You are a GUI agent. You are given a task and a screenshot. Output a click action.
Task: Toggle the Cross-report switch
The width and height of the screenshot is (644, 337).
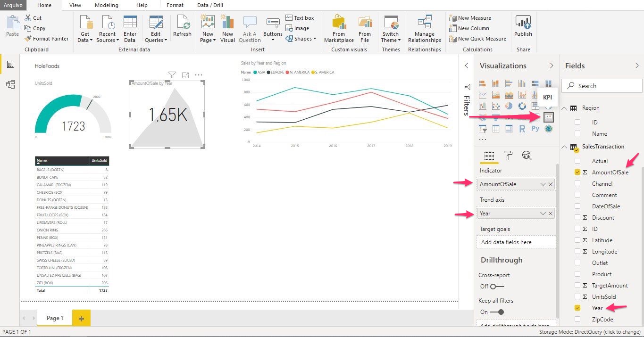pos(497,287)
